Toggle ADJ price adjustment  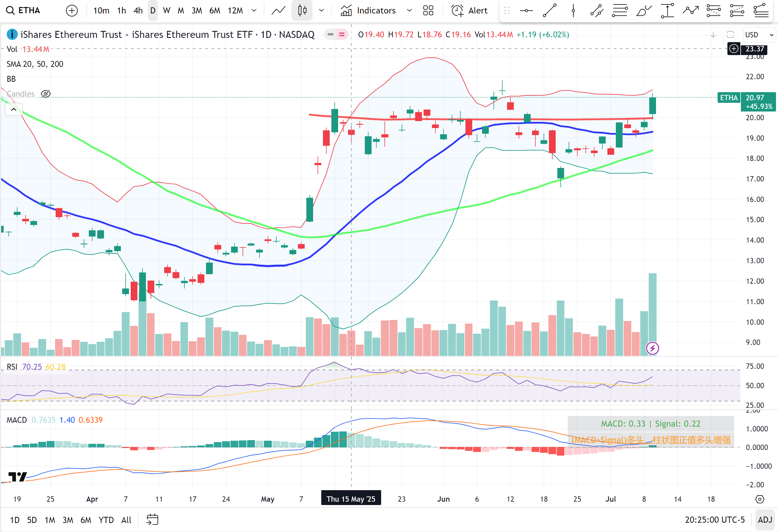(x=765, y=520)
